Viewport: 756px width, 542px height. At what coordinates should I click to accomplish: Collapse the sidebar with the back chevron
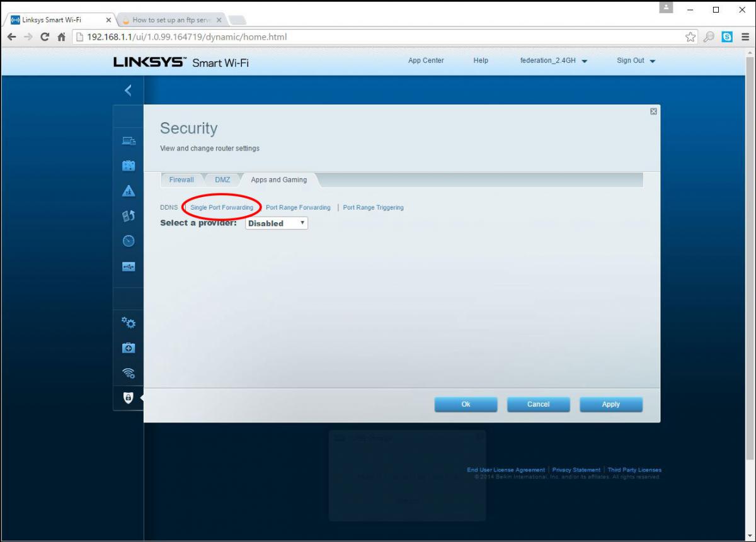coord(129,91)
